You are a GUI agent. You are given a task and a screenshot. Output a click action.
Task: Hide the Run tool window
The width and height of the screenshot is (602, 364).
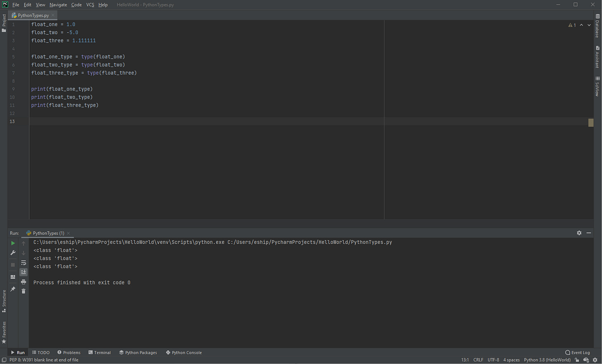589,233
